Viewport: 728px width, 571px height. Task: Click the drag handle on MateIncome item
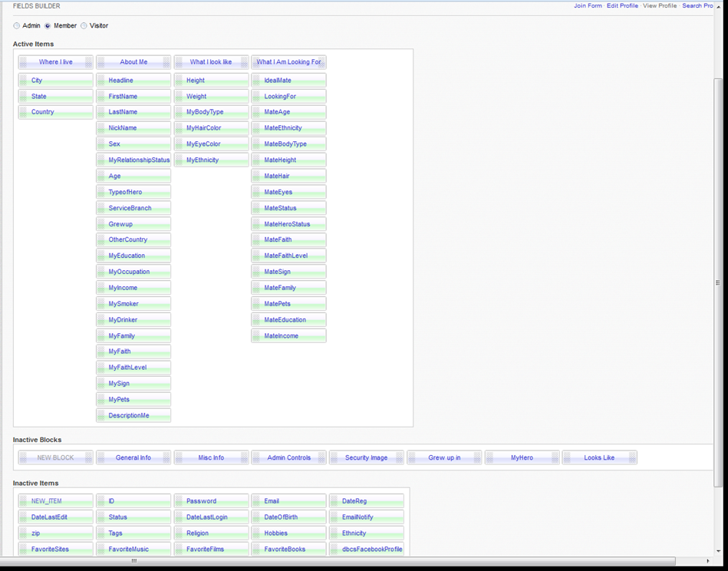(257, 336)
